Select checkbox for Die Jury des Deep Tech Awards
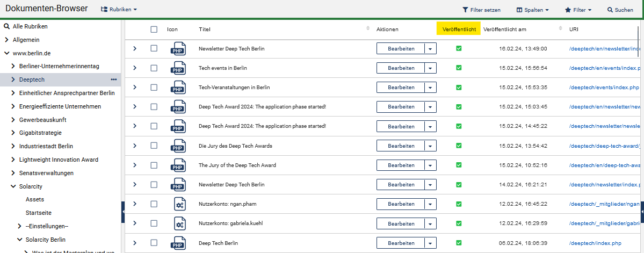Viewport: 644px width, 253px height. click(x=154, y=146)
